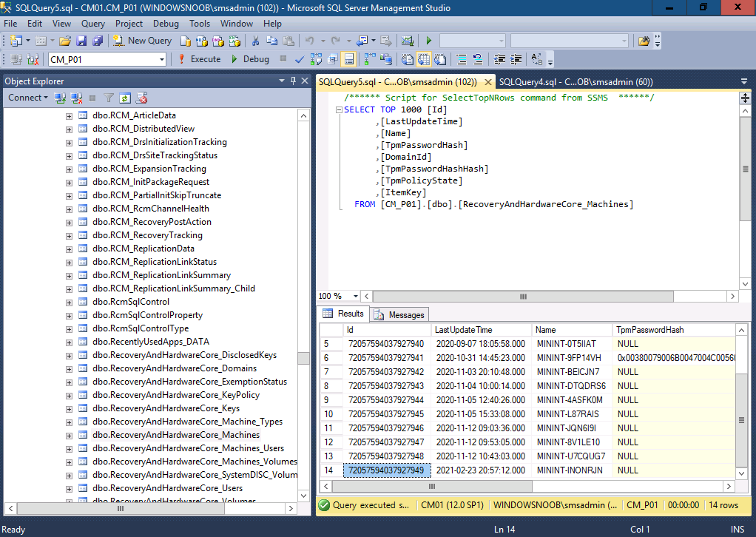Open a Database Engine Query
This screenshot has width=756, height=537.
pyautogui.click(x=186, y=41)
